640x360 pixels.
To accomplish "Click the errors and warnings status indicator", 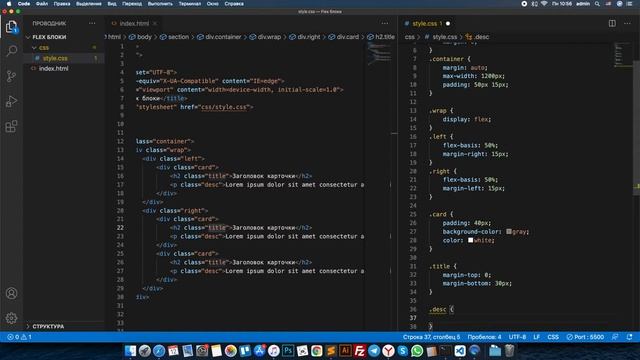I will pos(19,337).
